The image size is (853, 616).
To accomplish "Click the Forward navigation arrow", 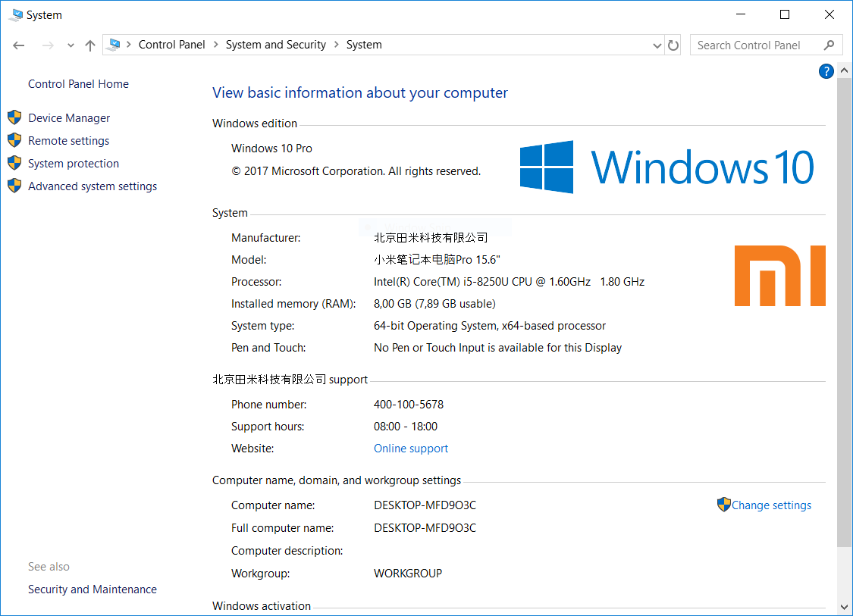I will [x=48, y=45].
